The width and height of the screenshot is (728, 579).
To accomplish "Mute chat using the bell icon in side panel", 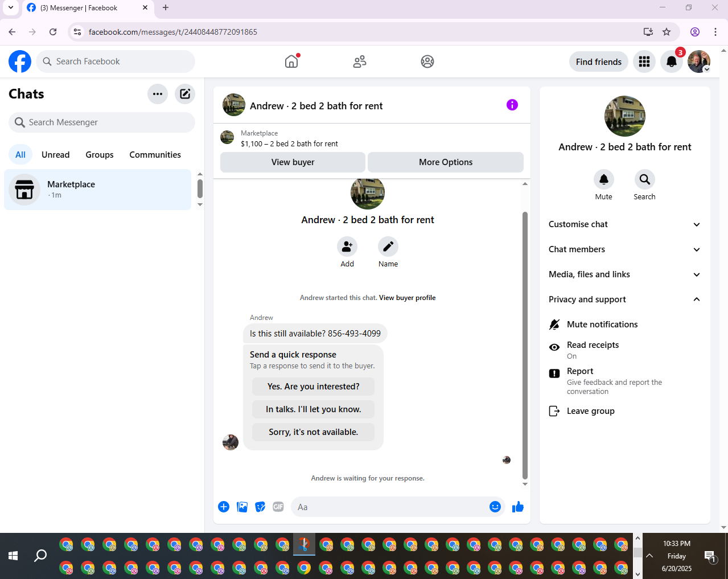I will (604, 179).
